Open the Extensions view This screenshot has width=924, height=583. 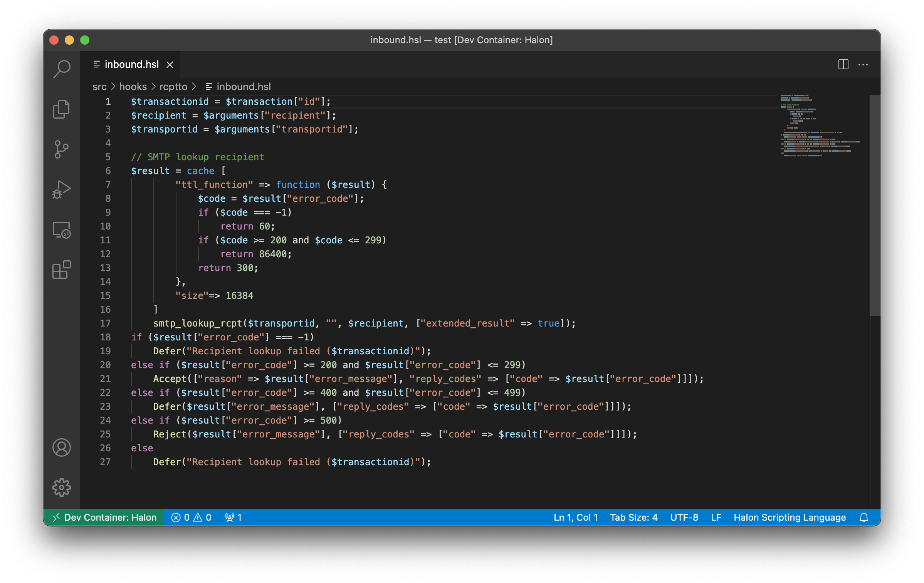[x=62, y=270]
